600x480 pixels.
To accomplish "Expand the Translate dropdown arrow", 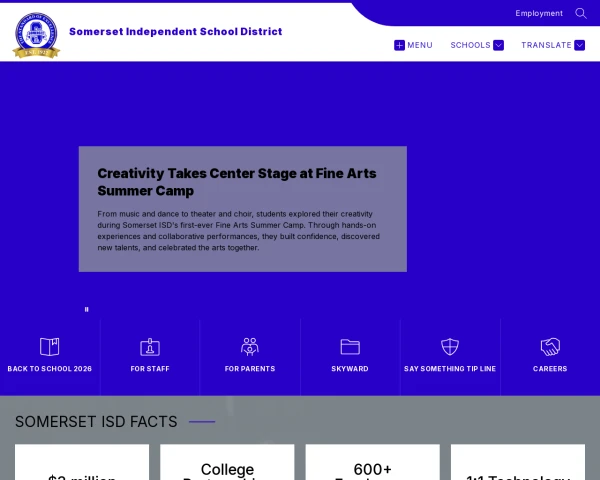I will tap(579, 45).
